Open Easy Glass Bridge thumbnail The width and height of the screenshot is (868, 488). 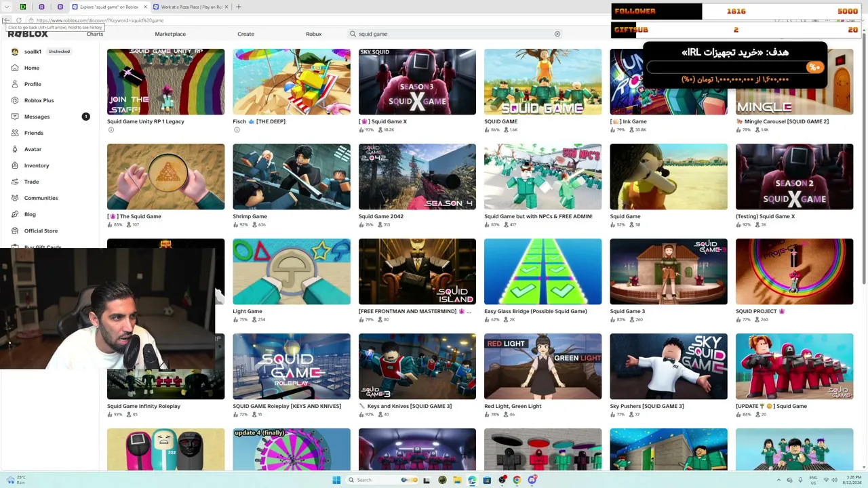tap(542, 271)
